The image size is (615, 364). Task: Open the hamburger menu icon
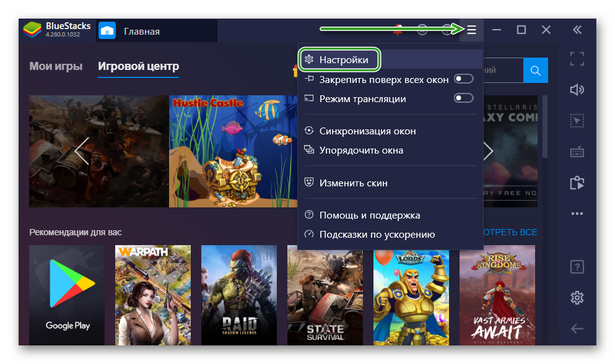tap(471, 30)
